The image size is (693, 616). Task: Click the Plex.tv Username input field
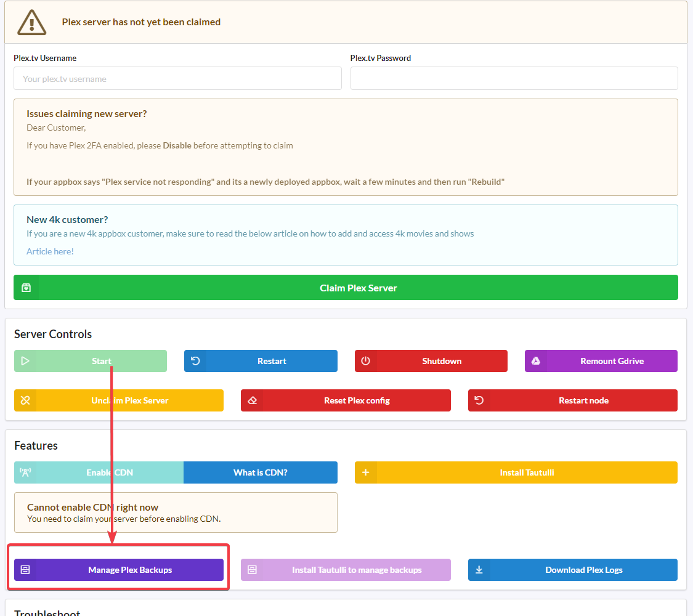(177, 79)
